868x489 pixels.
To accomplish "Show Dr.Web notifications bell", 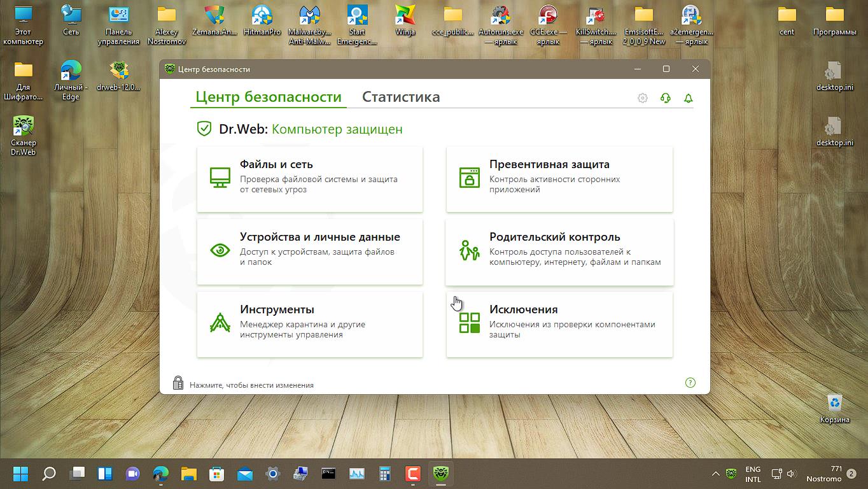I will [x=688, y=98].
